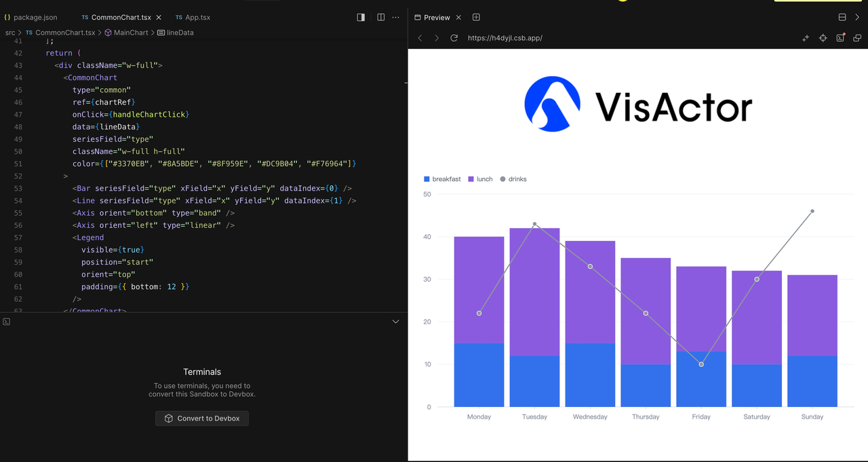Screen dimensions: 868x462
Task: Open new tab plus icon beside Preview
Action: 476,17
